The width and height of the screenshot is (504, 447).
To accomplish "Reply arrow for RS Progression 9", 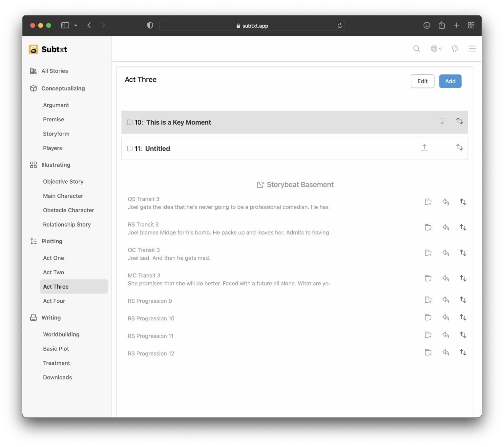I will click(446, 300).
